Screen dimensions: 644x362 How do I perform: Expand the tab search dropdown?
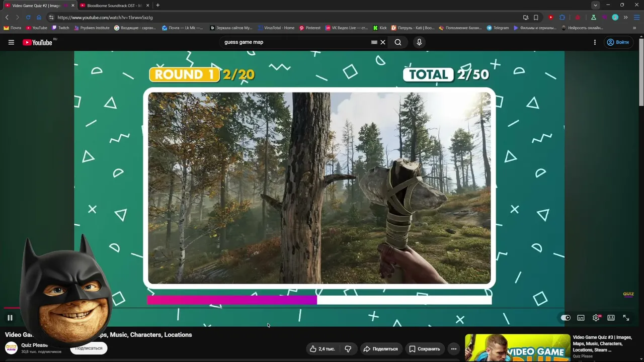pyautogui.click(x=596, y=6)
